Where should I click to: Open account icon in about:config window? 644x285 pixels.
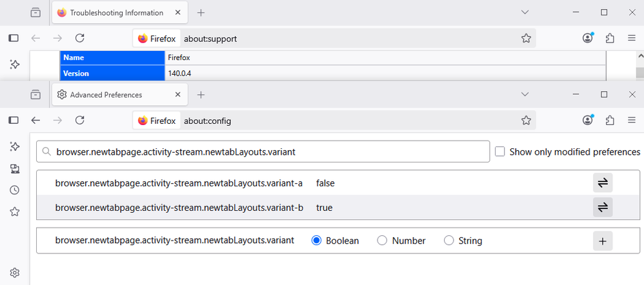click(587, 120)
